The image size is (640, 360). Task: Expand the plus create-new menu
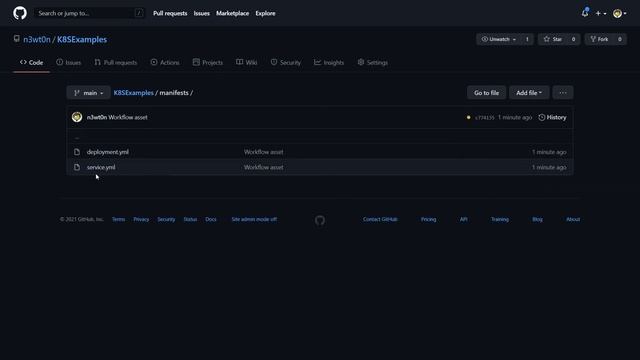pos(600,13)
